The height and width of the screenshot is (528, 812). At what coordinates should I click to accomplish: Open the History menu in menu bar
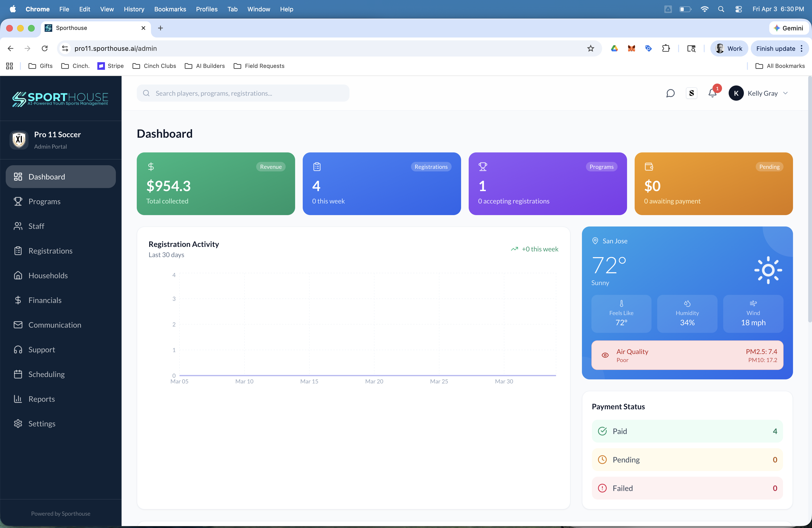(134, 9)
